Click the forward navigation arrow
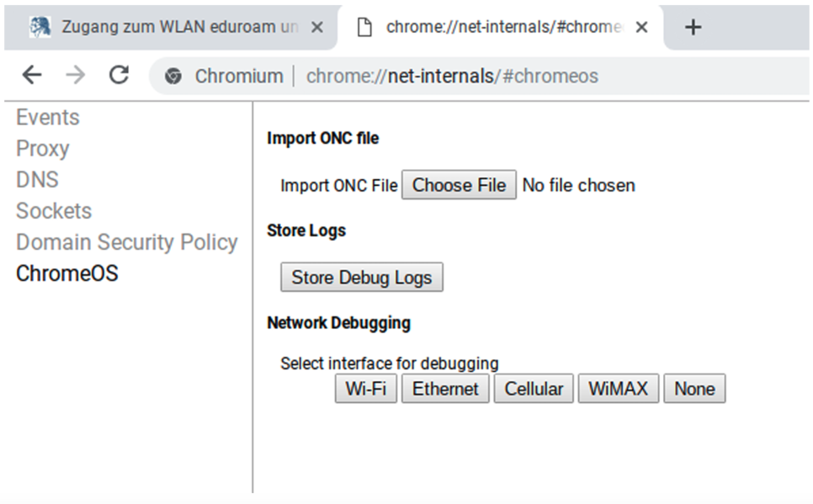The height and width of the screenshot is (504, 813). [x=76, y=75]
